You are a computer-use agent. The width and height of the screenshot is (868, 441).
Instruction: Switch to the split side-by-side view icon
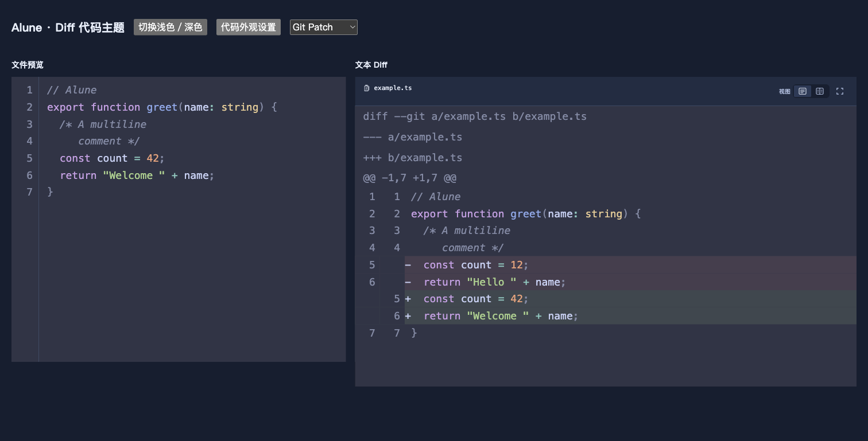[820, 91]
